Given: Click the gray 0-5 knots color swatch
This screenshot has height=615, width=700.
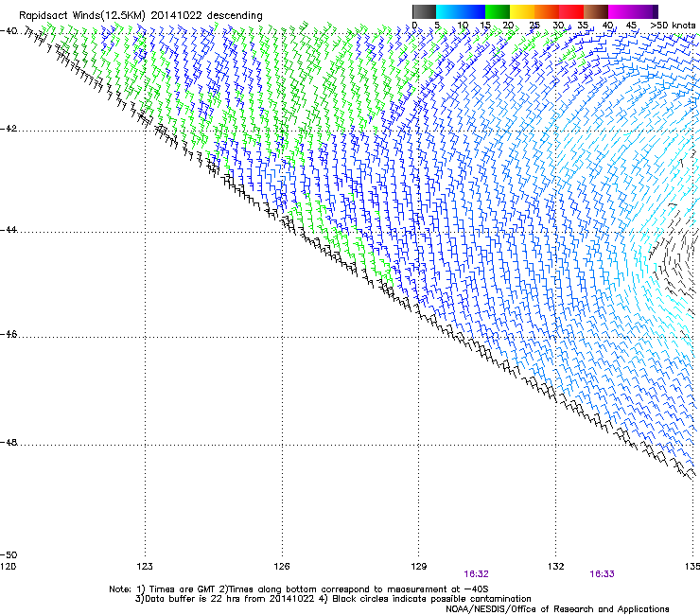Looking at the screenshot, I should 424,11.
